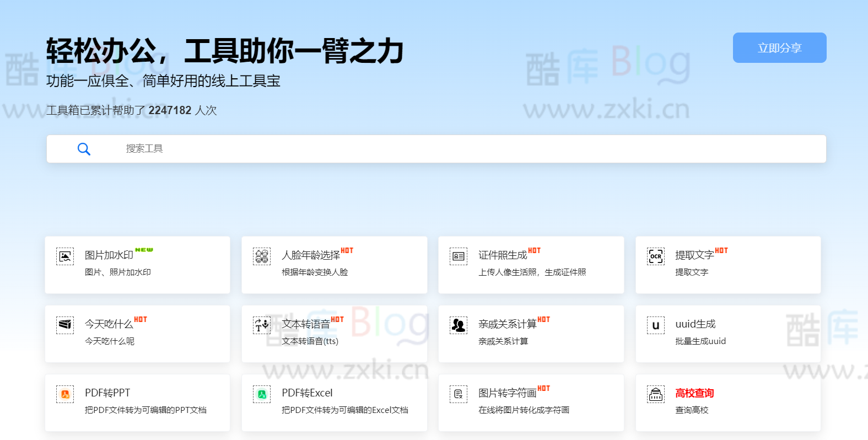
Task: Click description text 图片、照片加水印
Action: 118,272
